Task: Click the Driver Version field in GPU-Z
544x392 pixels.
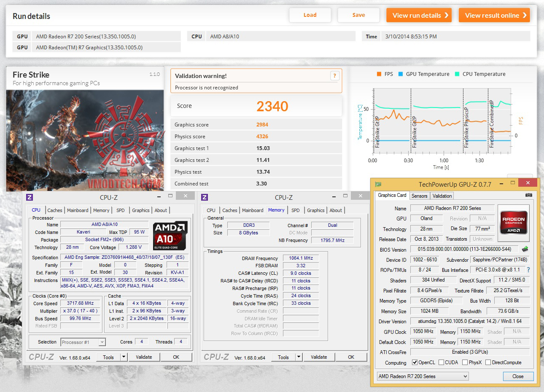Action: point(470,322)
